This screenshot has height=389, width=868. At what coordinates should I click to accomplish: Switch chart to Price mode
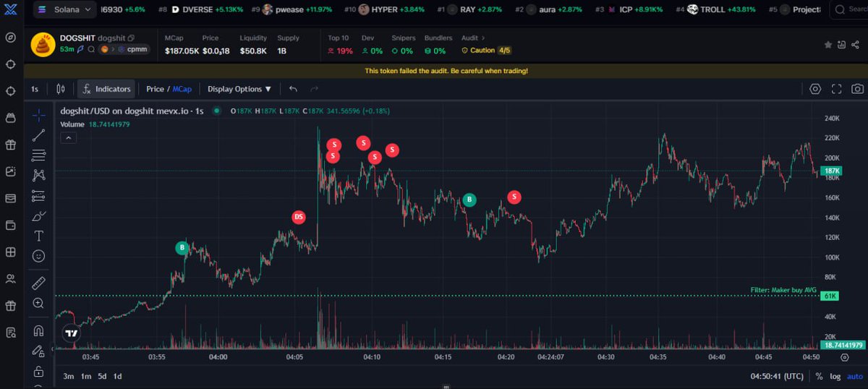pos(155,89)
